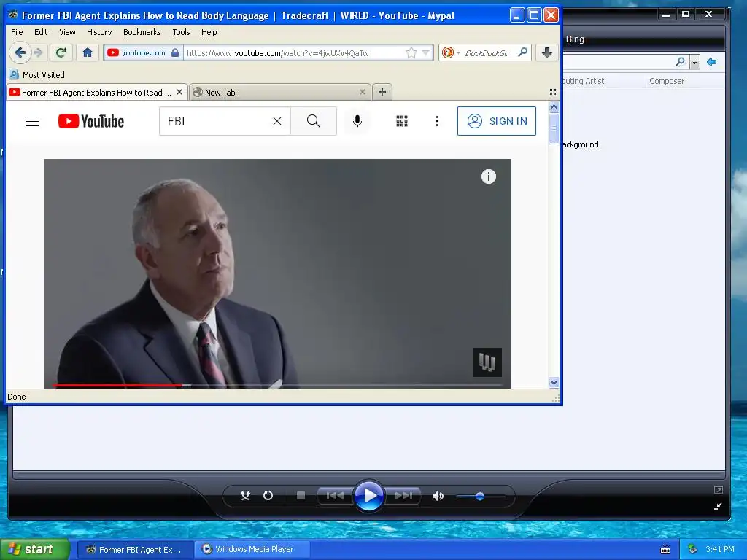Viewport: 747px width, 560px height.
Task: Open the Tools menu
Action: [x=181, y=32]
